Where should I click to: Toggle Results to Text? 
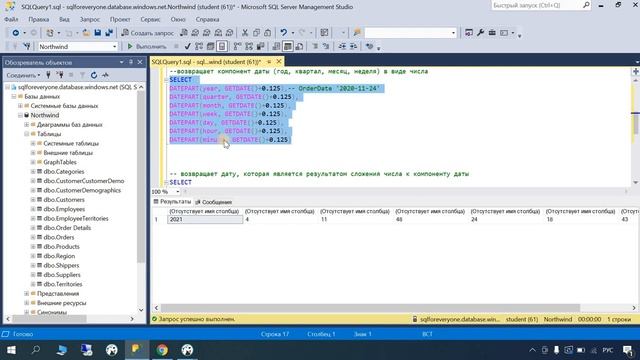coord(276,47)
